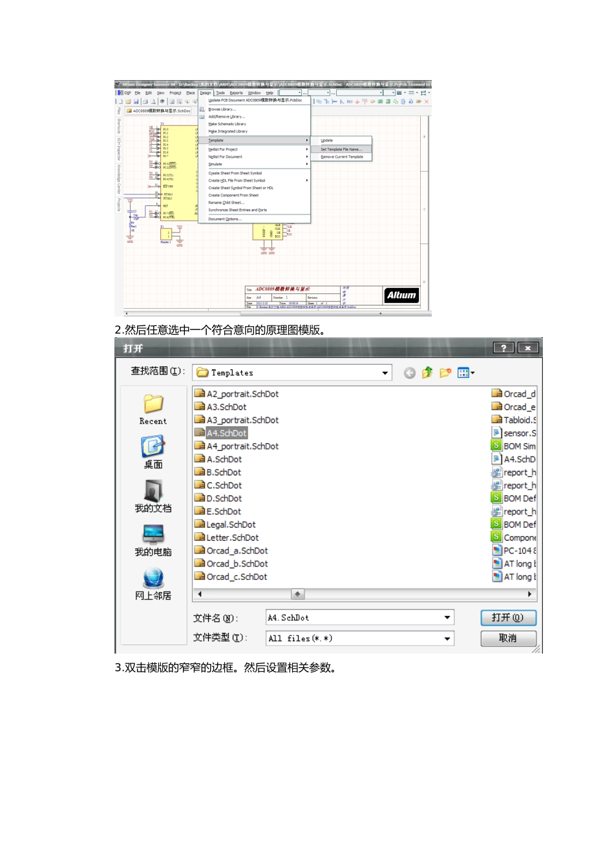Select the D.SchDot template file
Viewport: 614px width, 868px height.
coord(218,499)
